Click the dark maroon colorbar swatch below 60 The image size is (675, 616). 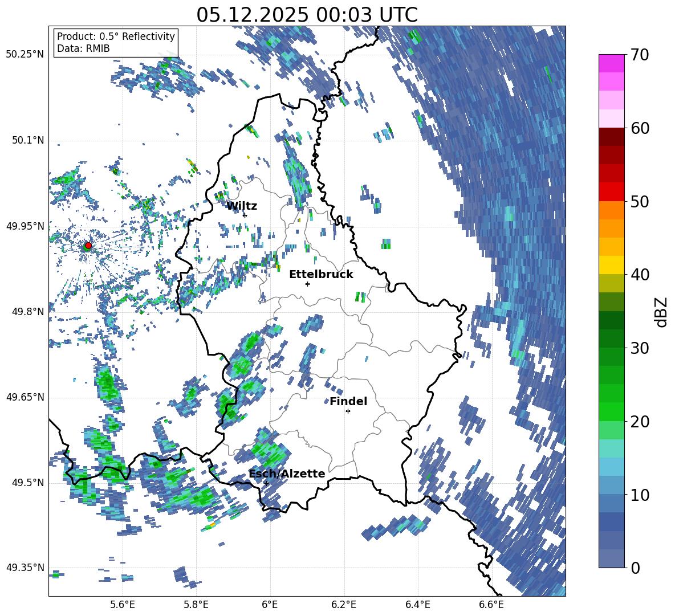(x=611, y=137)
